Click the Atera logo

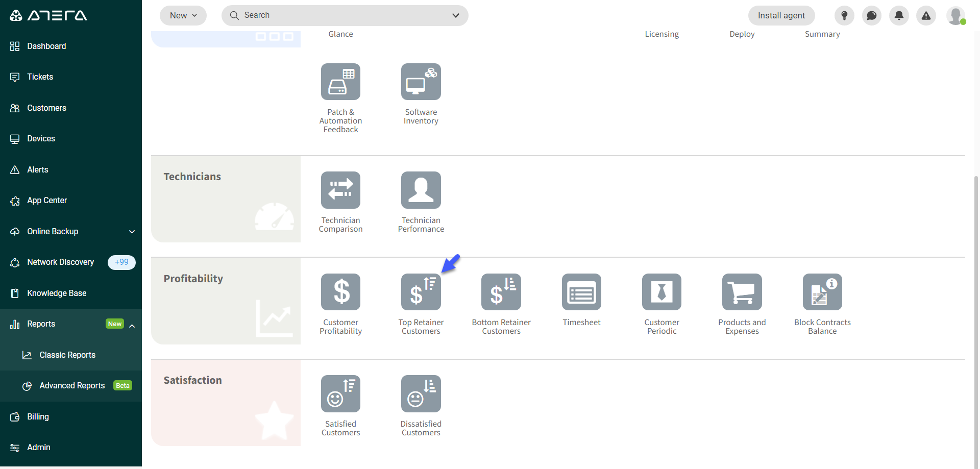tap(48, 15)
